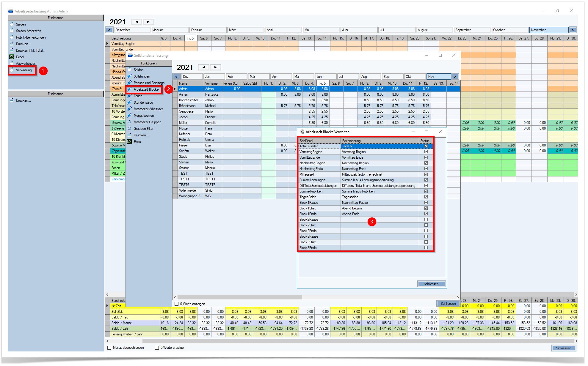Click Bezeichnung cell Nachmittag Pause

380,203
